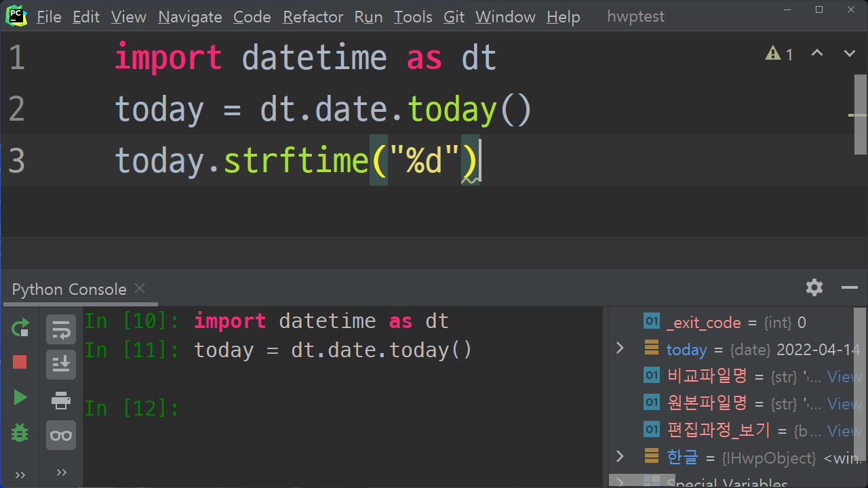
Task: Click the print console icon
Action: click(x=61, y=400)
